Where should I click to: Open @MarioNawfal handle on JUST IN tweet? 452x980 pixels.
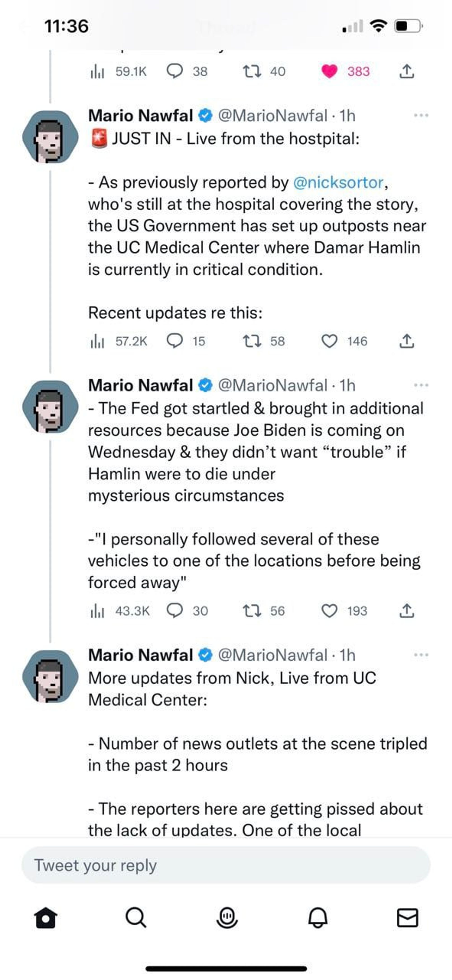click(x=272, y=116)
